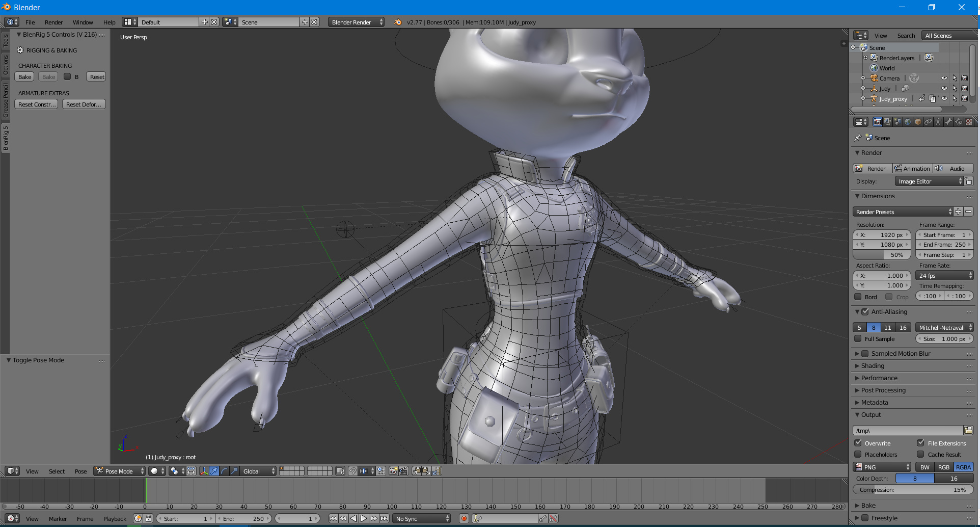Viewport: 980px width, 527px height.
Task: Select the scale manipulator icon
Action: click(234, 471)
